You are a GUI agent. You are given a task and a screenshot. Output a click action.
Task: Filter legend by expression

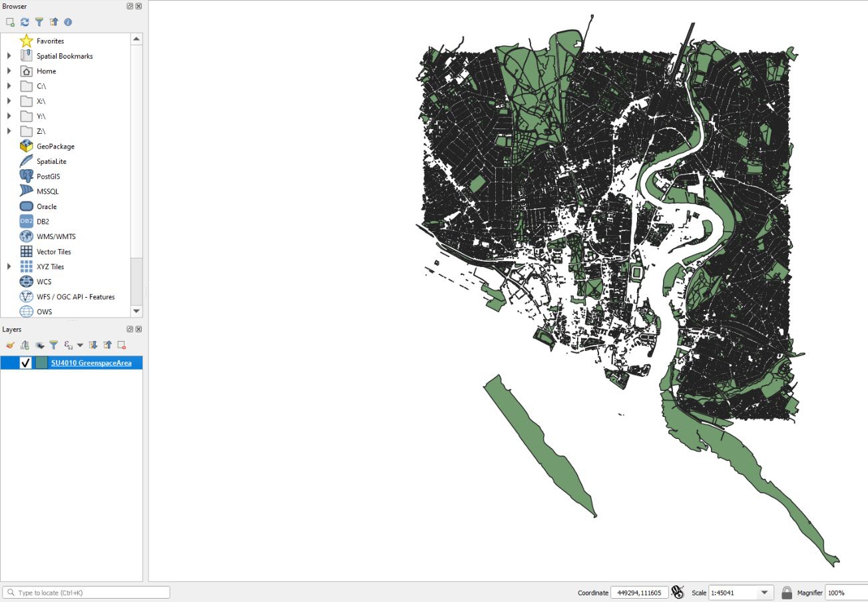coord(69,345)
